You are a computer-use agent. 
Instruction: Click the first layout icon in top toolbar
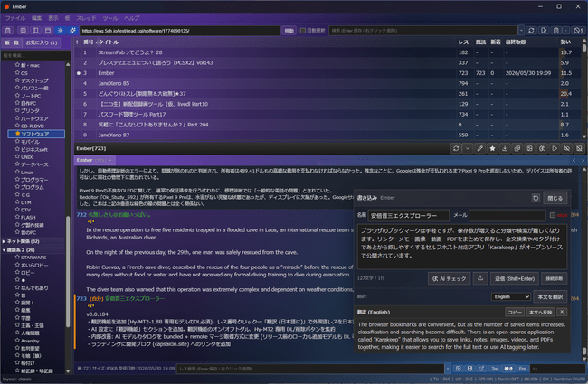point(23,31)
